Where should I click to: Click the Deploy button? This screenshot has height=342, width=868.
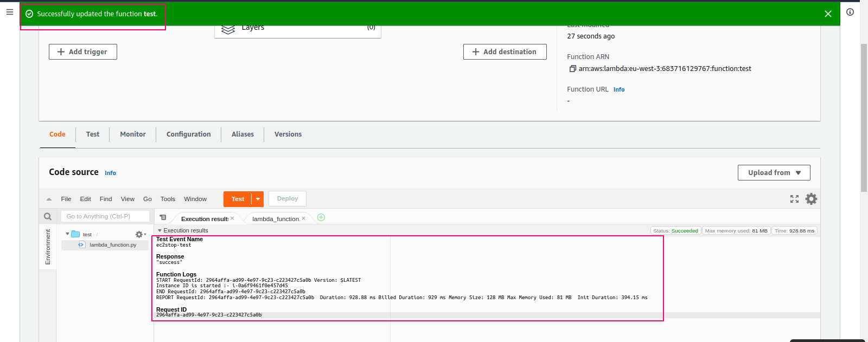click(288, 199)
